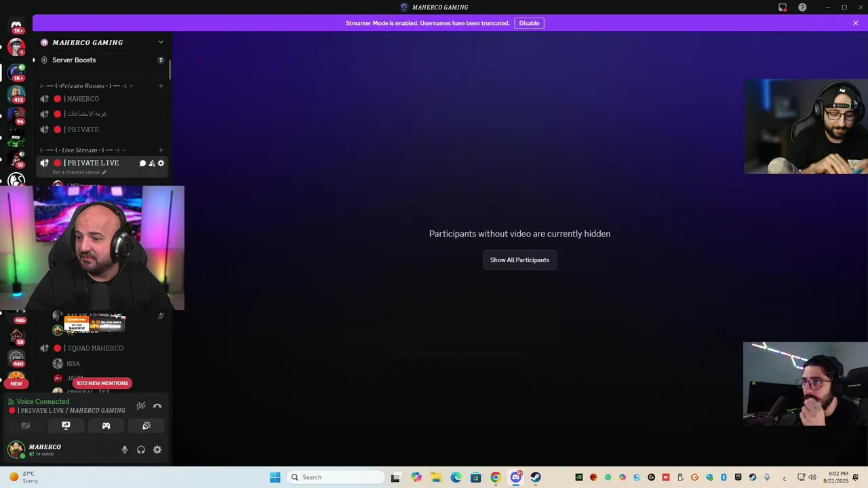Click the large webcam overlay on the left

point(92,248)
